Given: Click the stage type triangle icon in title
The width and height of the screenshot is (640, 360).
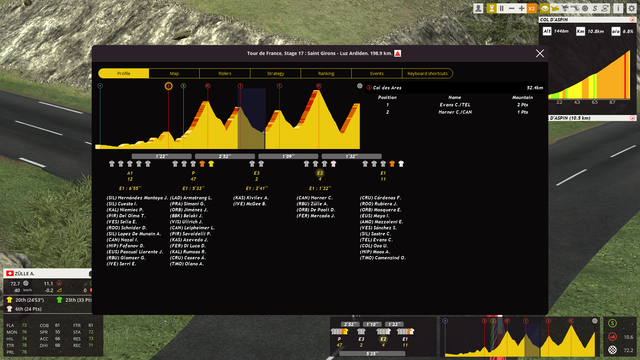Looking at the screenshot, I should click(398, 53).
